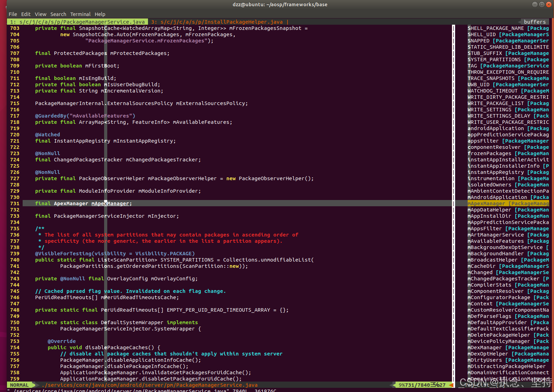554x392 pixels.
Task: Select mDefParseFlags tag entry
Action: click(x=508, y=316)
